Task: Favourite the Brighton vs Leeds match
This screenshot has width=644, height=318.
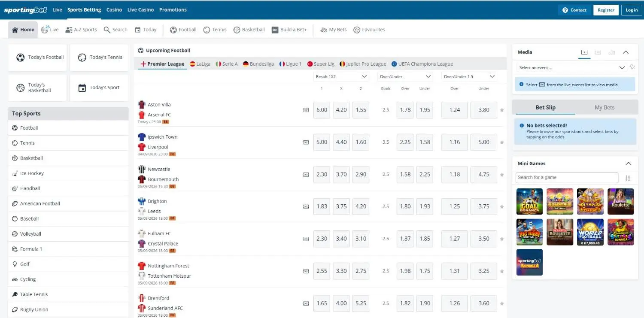Action: [x=502, y=206]
